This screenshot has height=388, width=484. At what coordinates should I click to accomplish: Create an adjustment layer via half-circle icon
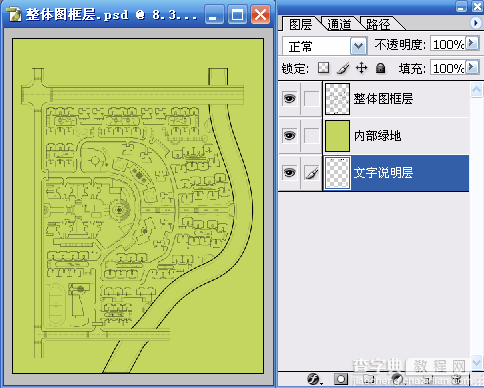[397, 379]
